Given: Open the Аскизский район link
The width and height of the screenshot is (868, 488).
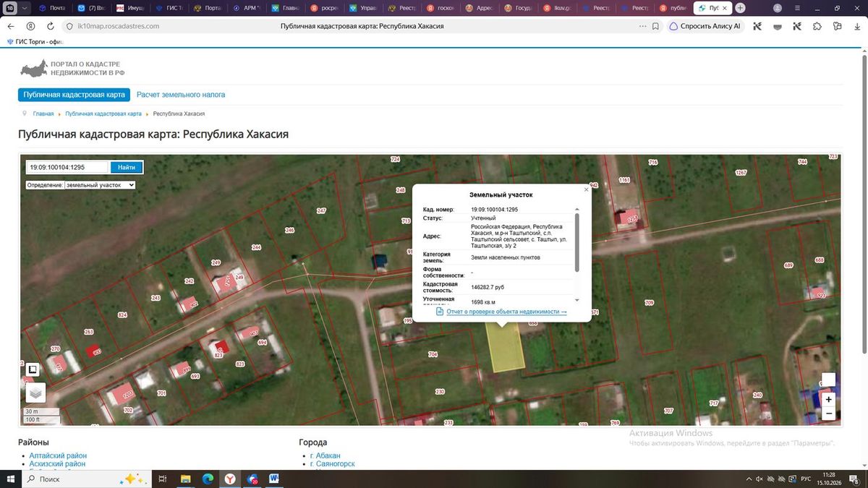Looking at the screenshot, I should pyautogui.click(x=57, y=464).
